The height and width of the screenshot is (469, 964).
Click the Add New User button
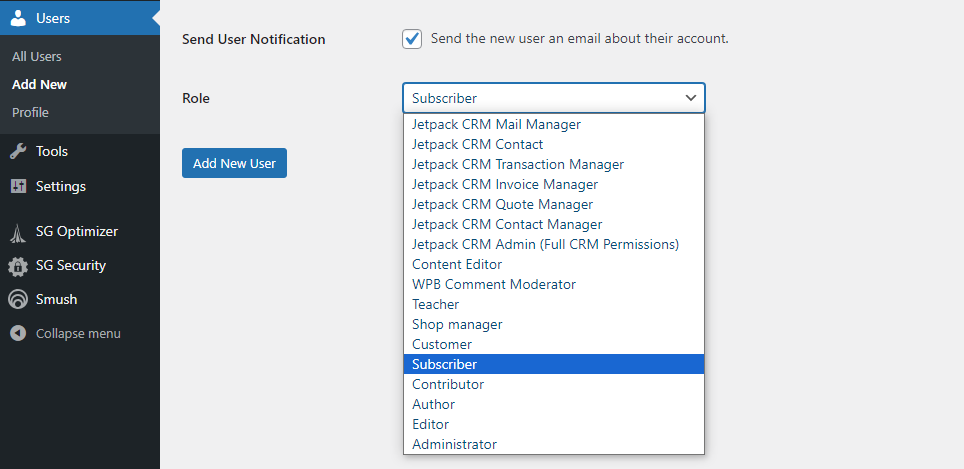(x=234, y=164)
